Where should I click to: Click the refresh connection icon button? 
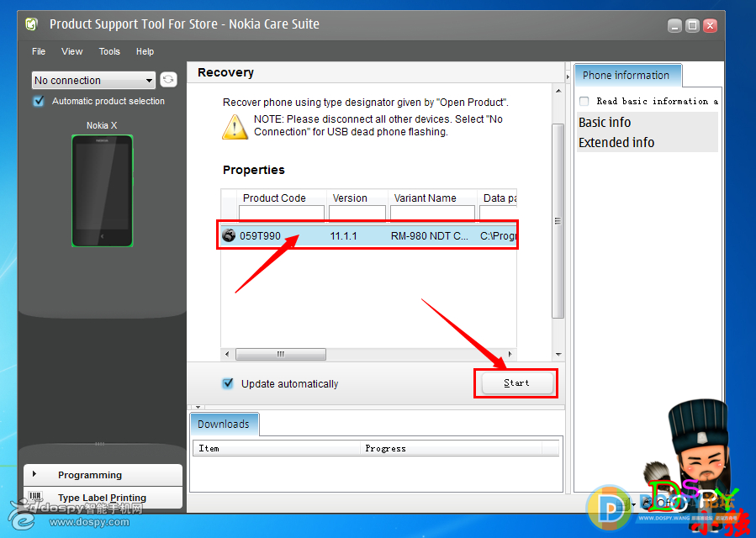click(x=168, y=80)
